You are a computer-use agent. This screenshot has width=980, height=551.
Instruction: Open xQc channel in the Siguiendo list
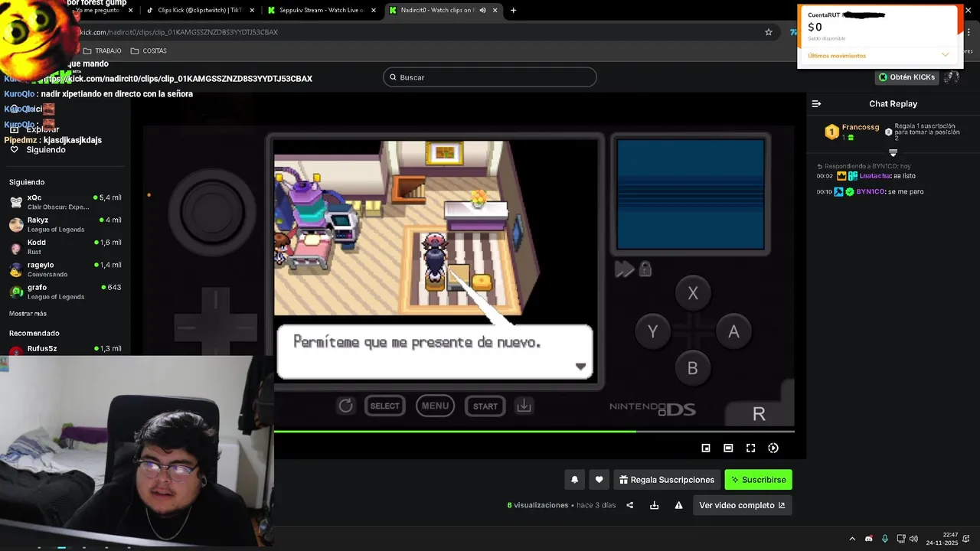pyautogui.click(x=65, y=202)
